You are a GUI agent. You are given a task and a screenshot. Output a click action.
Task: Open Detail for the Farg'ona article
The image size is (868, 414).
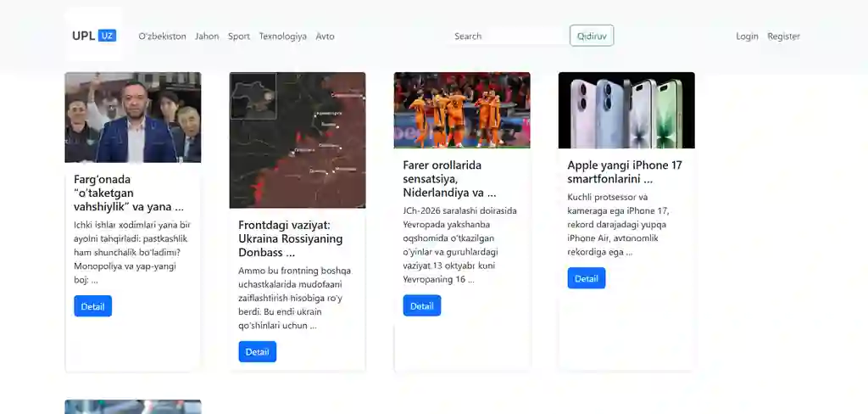coord(92,306)
